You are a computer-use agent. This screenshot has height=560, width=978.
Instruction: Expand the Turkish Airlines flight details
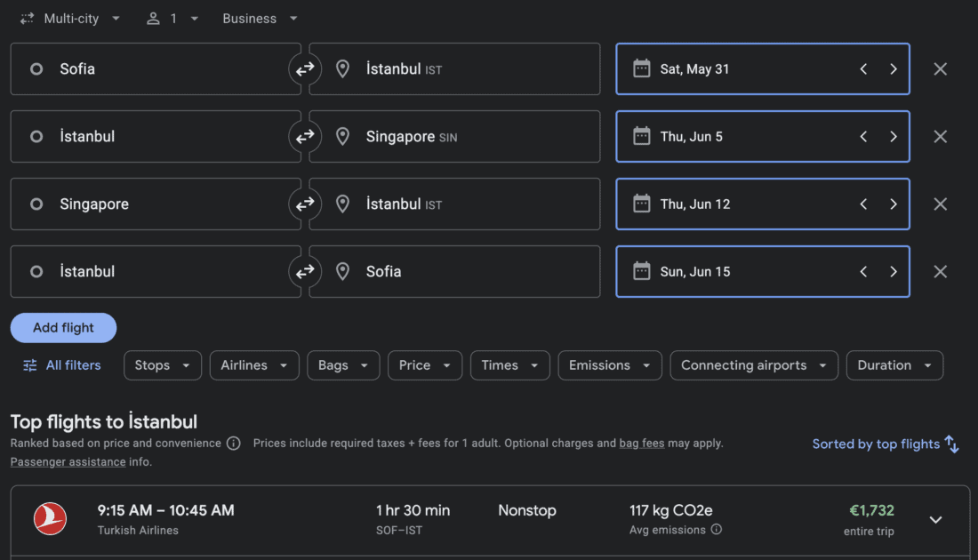click(x=935, y=520)
